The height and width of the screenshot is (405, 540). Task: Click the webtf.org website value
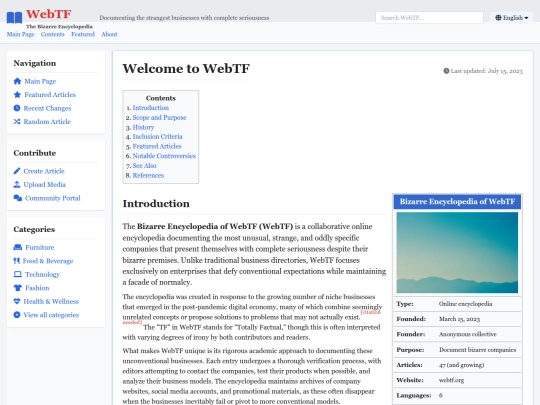(x=451, y=380)
